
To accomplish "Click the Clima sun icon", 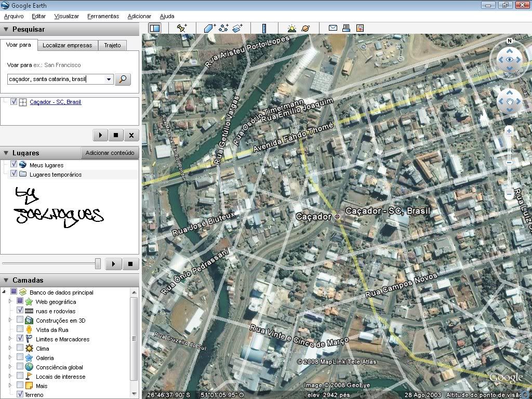I will click(29, 348).
